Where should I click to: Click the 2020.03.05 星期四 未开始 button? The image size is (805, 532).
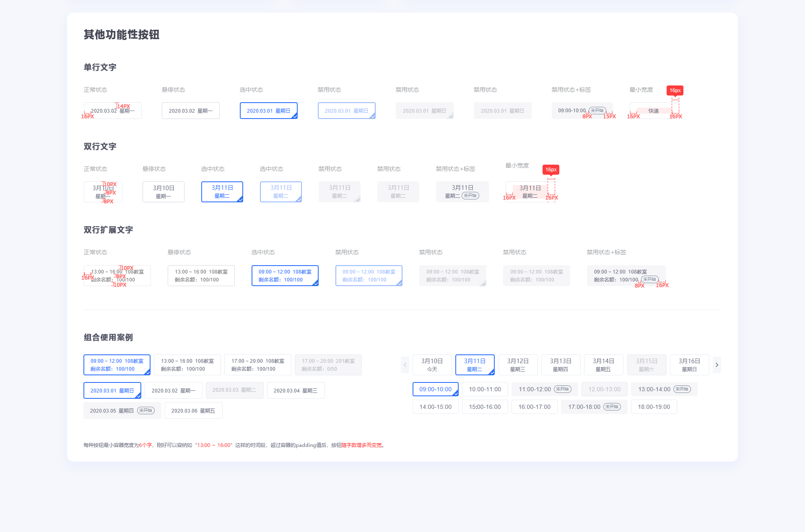tap(122, 411)
